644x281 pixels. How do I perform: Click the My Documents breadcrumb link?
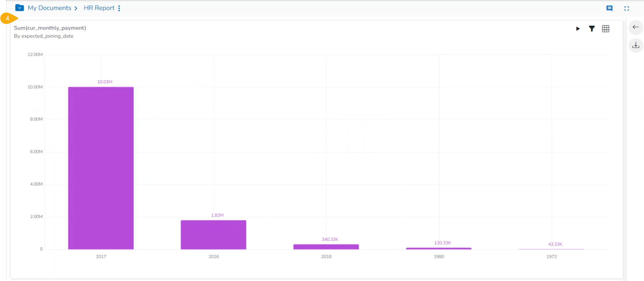pyautogui.click(x=49, y=8)
